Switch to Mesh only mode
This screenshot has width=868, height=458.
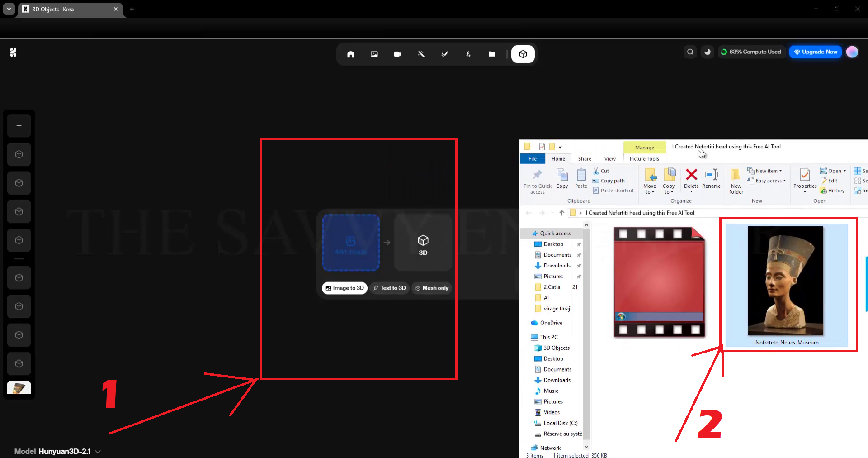point(432,288)
